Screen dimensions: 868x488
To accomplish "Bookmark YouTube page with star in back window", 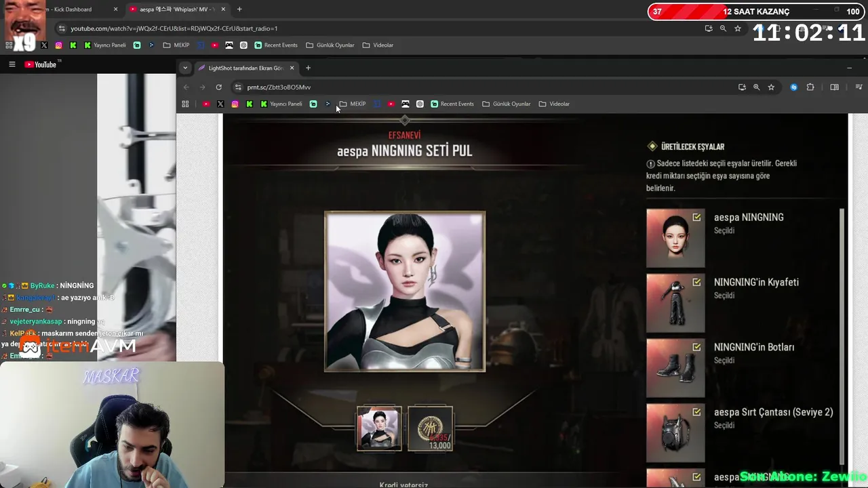I will pyautogui.click(x=738, y=28).
